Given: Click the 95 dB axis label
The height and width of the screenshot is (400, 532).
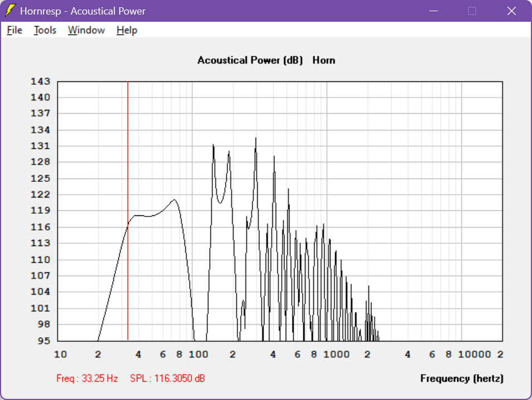Looking at the screenshot, I should pyautogui.click(x=43, y=340).
